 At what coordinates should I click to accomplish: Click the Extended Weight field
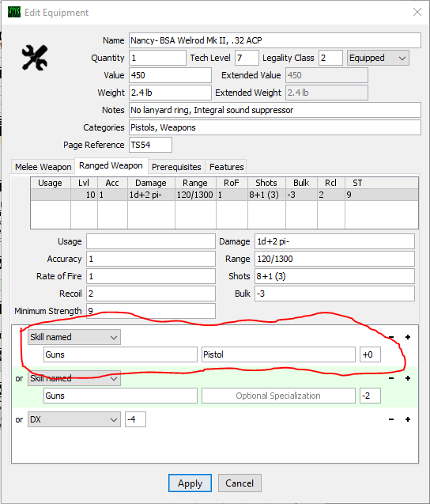click(x=326, y=93)
